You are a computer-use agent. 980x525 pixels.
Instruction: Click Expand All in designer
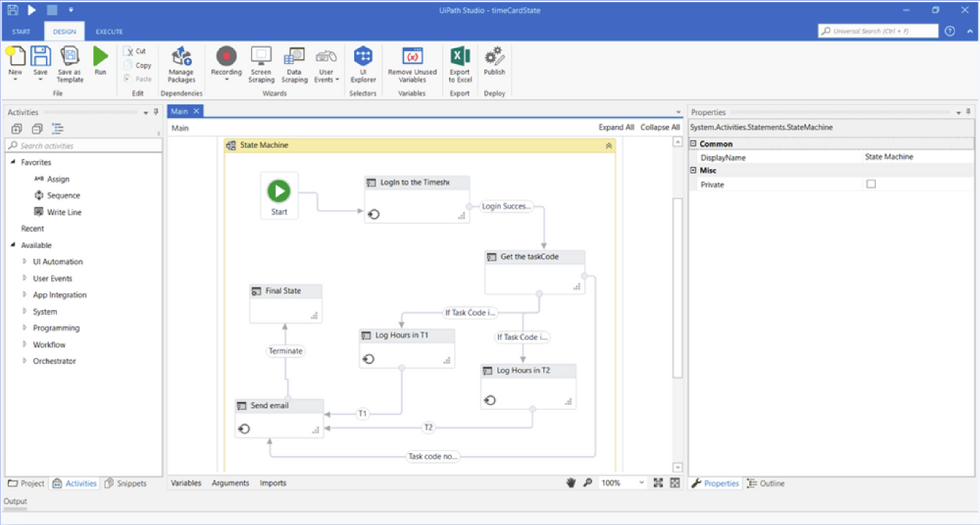click(616, 127)
